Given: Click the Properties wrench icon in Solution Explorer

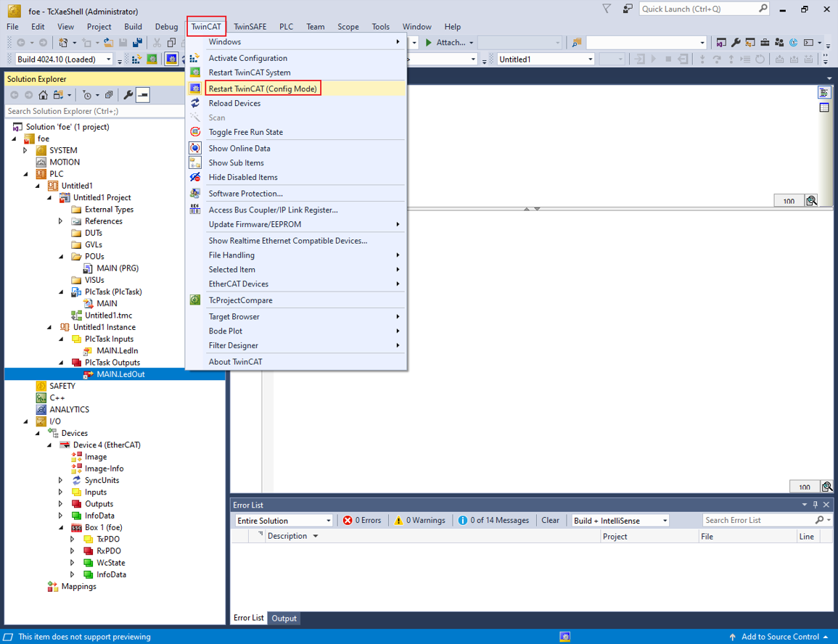Looking at the screenshot, I should tap(128, 95).
